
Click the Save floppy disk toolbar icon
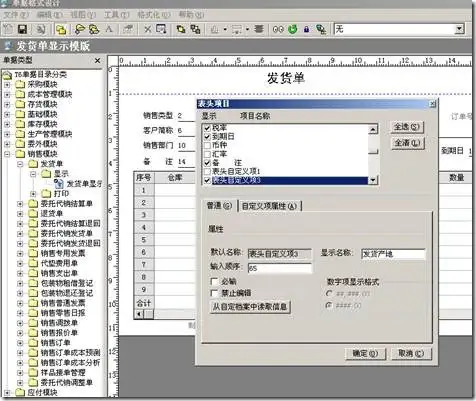pyautogui.click(x=22, y=29)
